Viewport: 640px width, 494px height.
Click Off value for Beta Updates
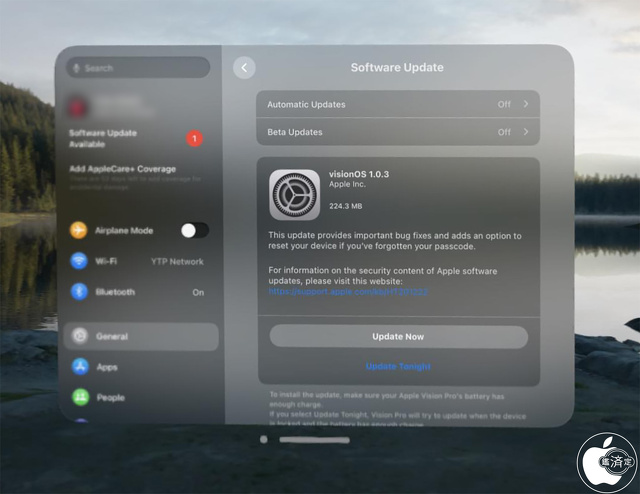pos(504,132)
